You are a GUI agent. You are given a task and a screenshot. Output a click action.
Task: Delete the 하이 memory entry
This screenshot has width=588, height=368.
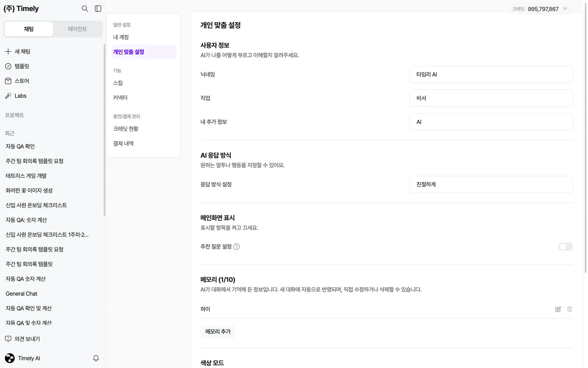coord(570,309)
